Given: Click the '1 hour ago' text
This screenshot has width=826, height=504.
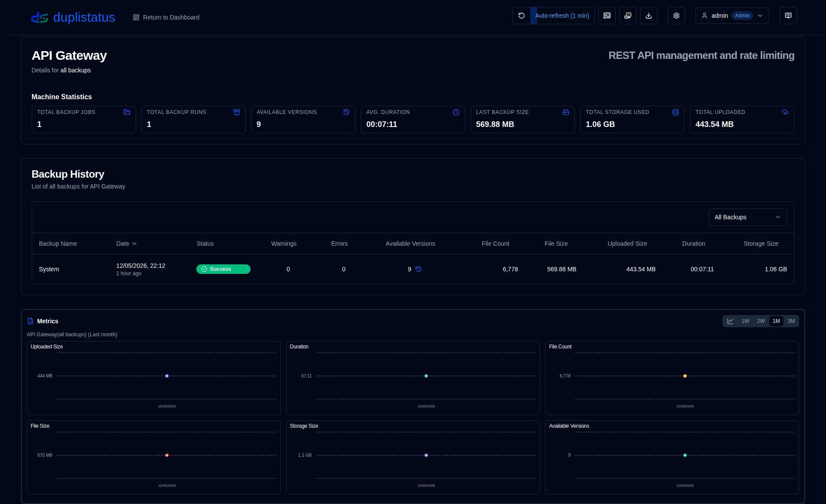Looking at the screenshot, I should click(x=129, y=273).
